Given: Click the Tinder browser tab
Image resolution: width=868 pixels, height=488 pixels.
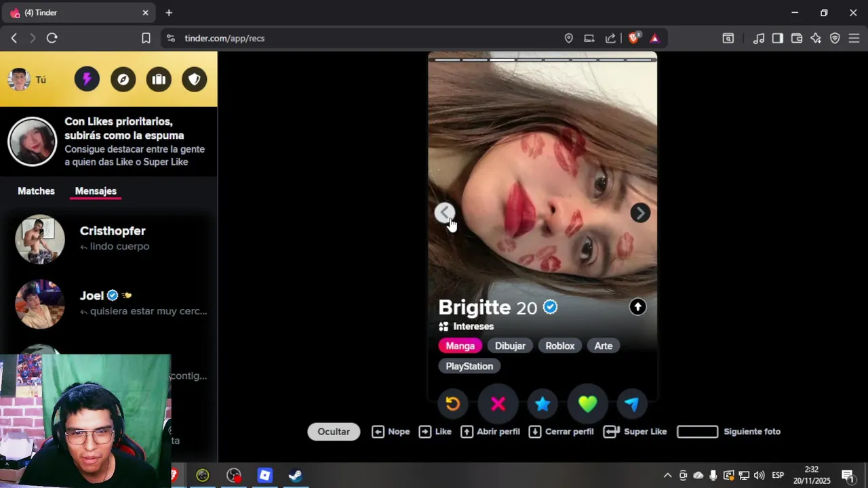Looking at the screenshot, I should coord(80,13).
